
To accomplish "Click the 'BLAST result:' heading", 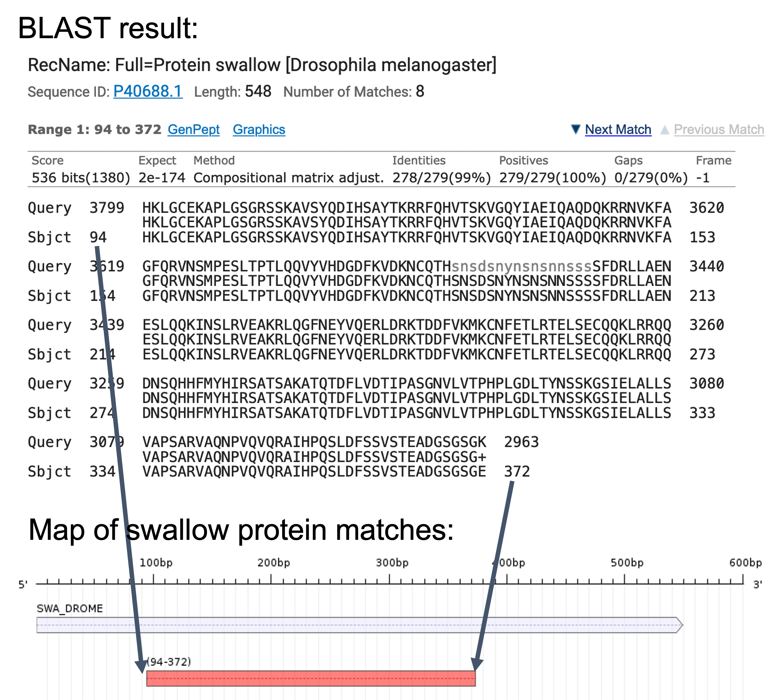I will click(x=108, y=28).
